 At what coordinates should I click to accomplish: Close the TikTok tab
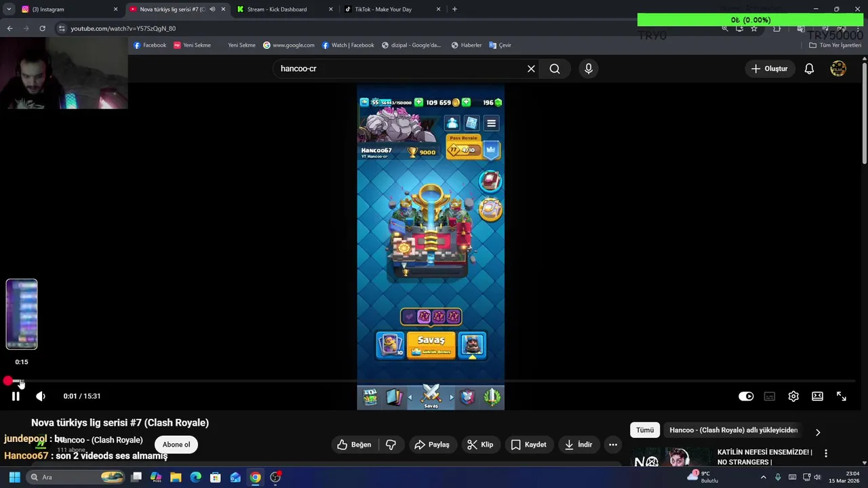[439, 9]
